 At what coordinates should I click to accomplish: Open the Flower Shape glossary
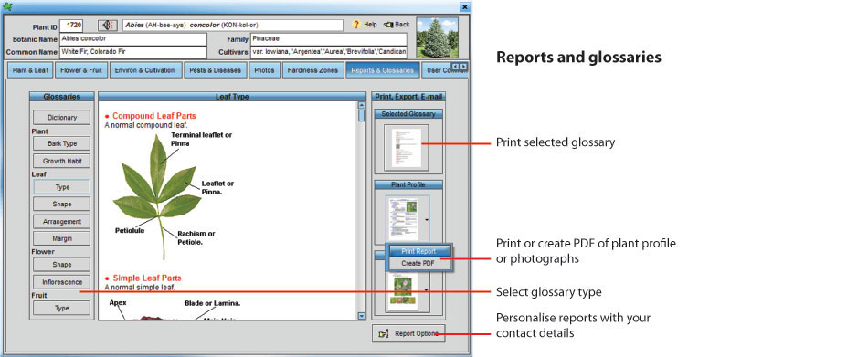pyautogui.click(x=62, y=264)
